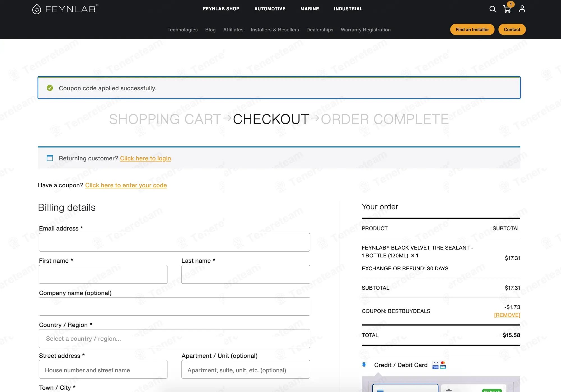Screen dimensions: 561x392
Task: Focus the Company name field
Action: (x=174, y=306)
